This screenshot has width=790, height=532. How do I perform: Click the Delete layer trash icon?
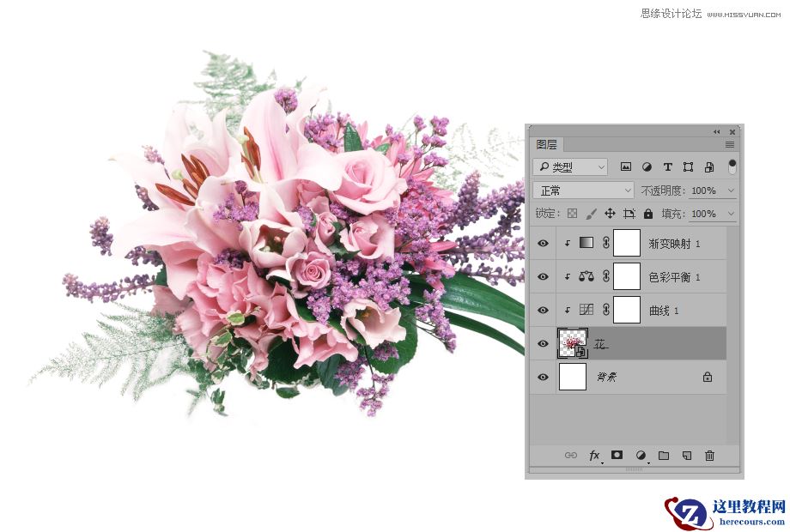pyautogui.click(x=709, y=455)
